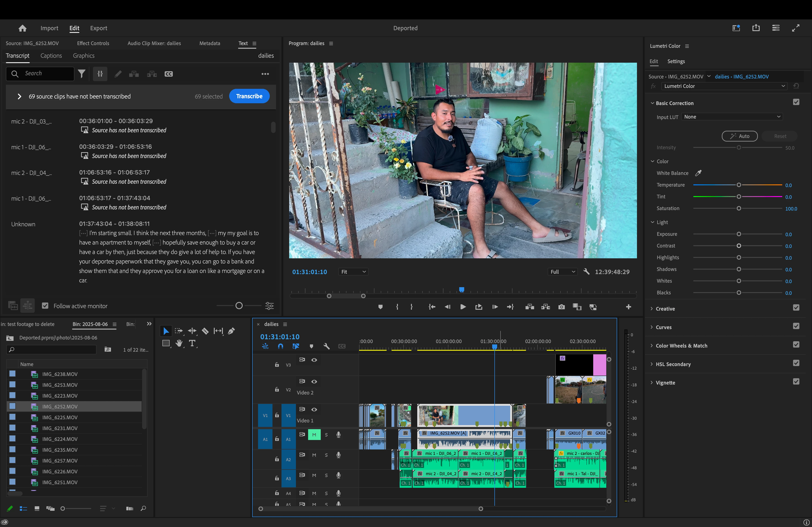Click the Export Frame camera icon
This screenshot has width=812, height=527.
tap(561, 307)
